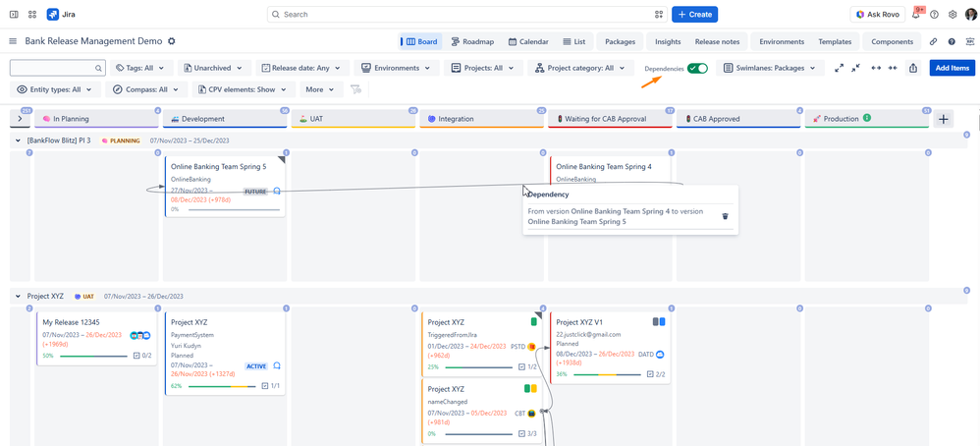Open the Release notes tab
The width and height of the screenshot is (980, 446).
(x=717, y=42)
